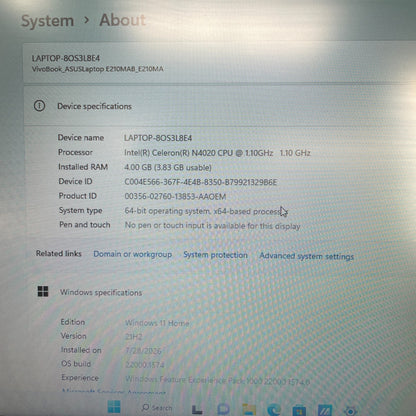Open the Advanced system settings link

click(x=307, y=256)
